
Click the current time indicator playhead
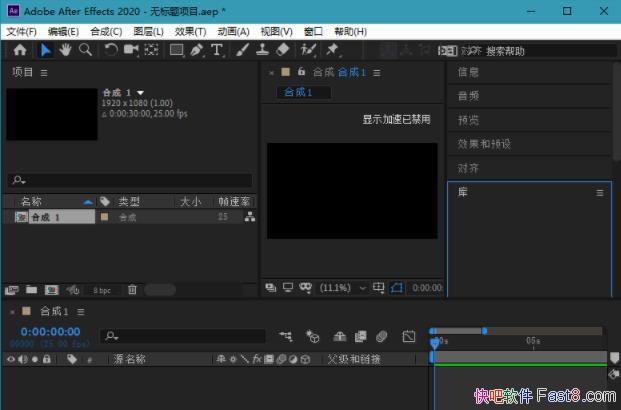(435, 343)
